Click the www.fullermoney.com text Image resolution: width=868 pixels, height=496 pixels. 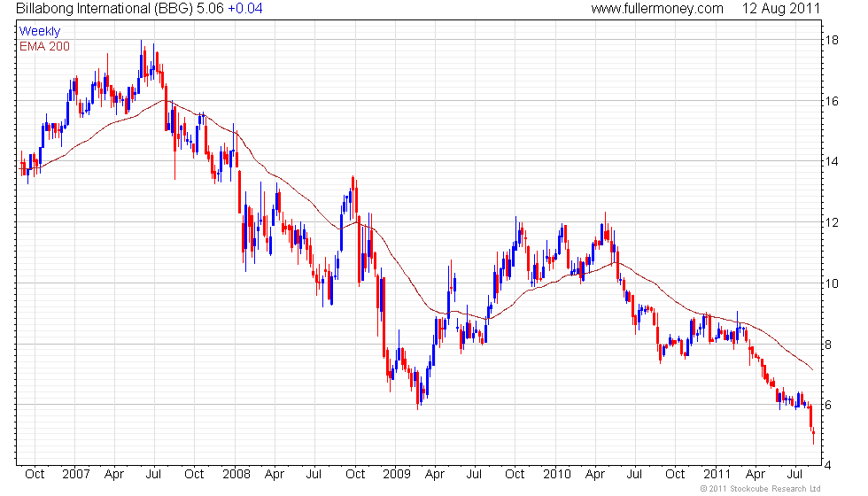[x=657, y=8]
